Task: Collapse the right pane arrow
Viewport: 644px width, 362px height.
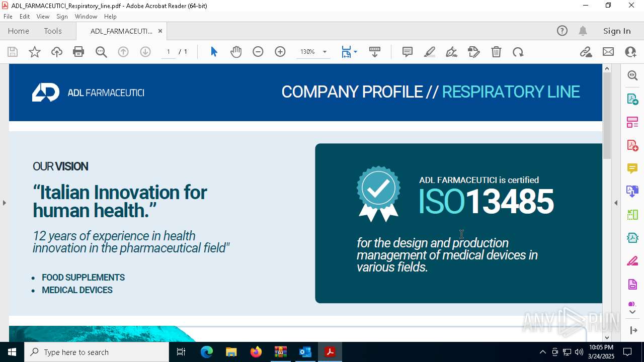Action: (616, 203)
